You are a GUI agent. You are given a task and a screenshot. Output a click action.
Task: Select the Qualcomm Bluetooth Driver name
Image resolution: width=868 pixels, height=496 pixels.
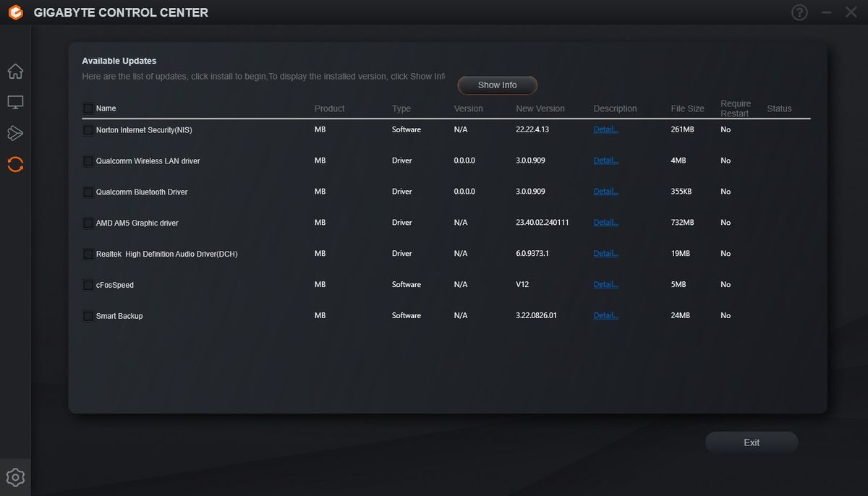(x=142, y=192)
